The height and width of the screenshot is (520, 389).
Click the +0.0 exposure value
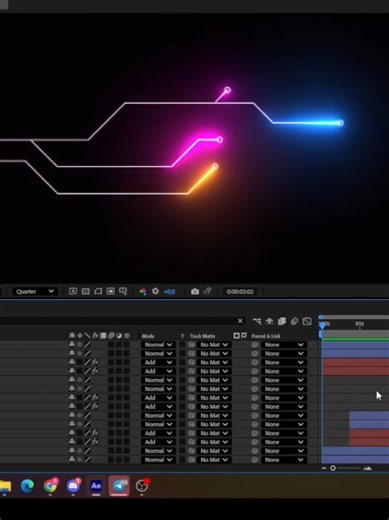[169, 292]
